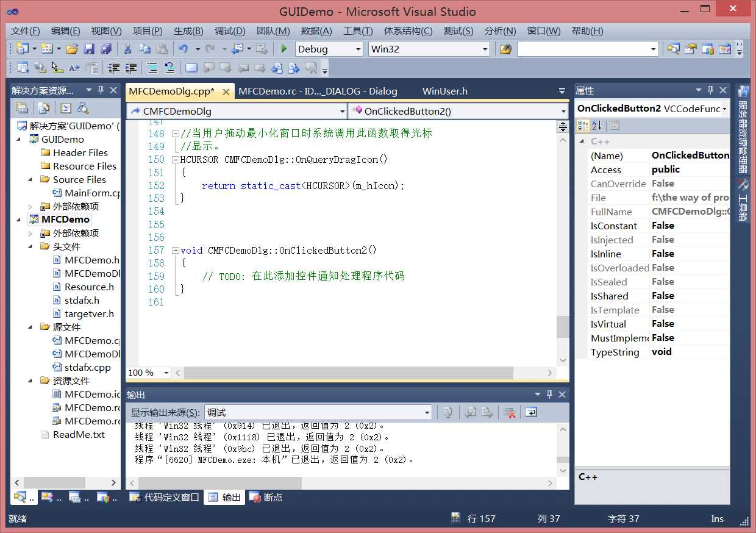756x533 pixels.
Task: Increase line indent in the text editor toolbar
Action: 130,68
